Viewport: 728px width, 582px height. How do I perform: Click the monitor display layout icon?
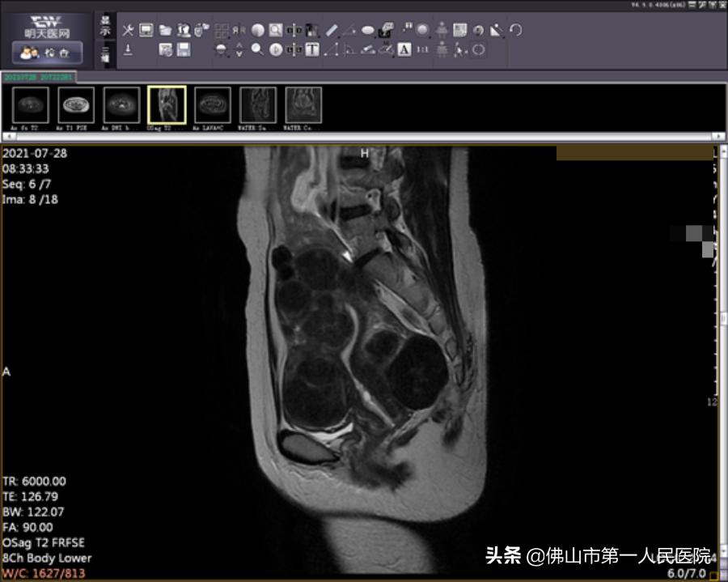click(x=146, y=31)
